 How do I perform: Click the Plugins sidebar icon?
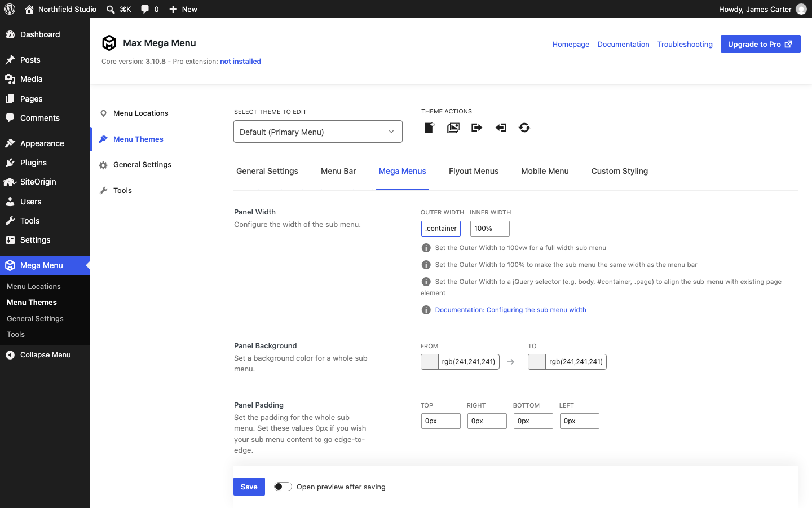coord(10,163)
